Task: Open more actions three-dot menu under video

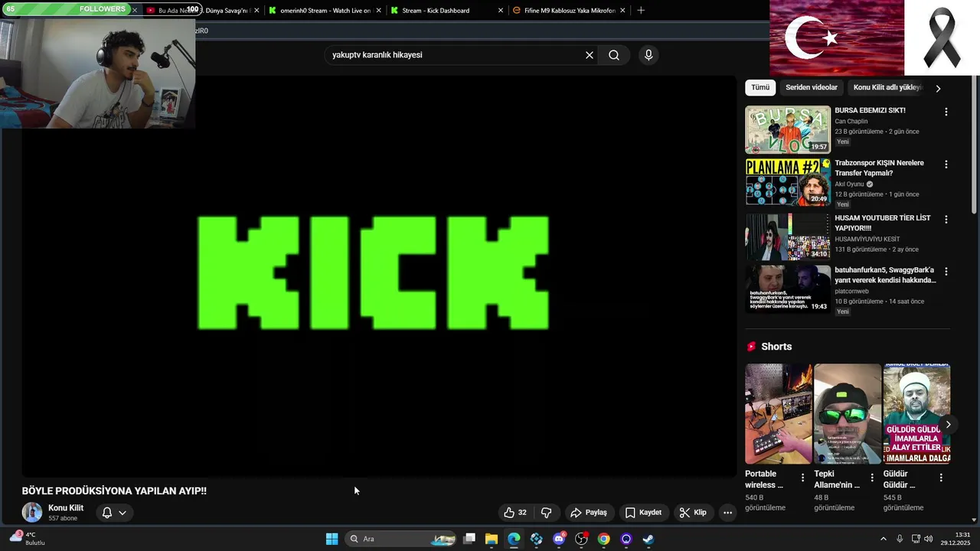Action: click(728, 513)
